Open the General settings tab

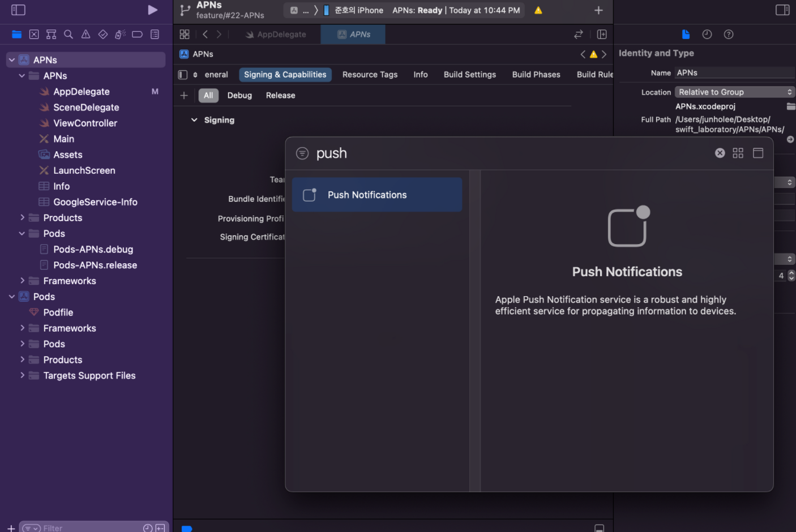pyautogui.click(x=216, y=75)
